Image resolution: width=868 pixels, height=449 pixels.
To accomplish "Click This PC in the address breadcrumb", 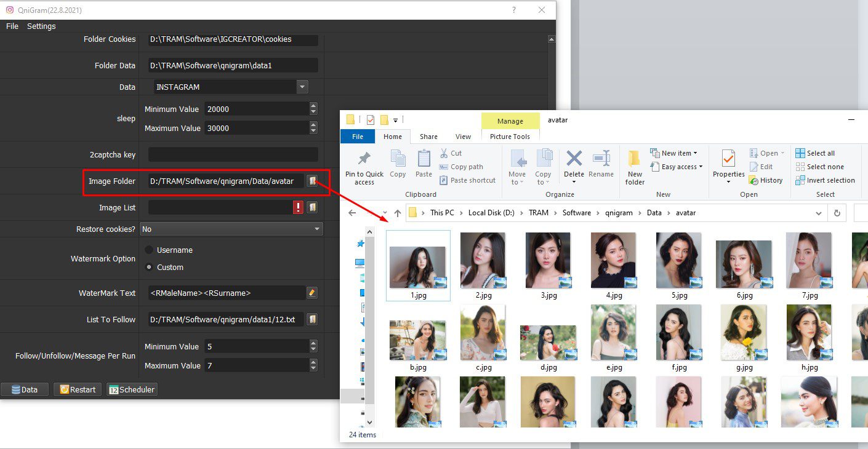I will pyautogui.click(x=442, y=213).
